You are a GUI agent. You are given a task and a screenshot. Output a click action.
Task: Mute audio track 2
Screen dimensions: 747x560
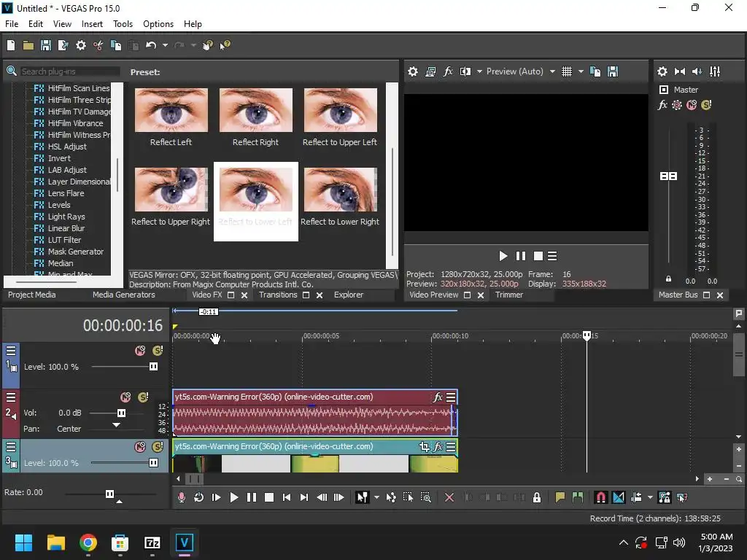(125, 397)
